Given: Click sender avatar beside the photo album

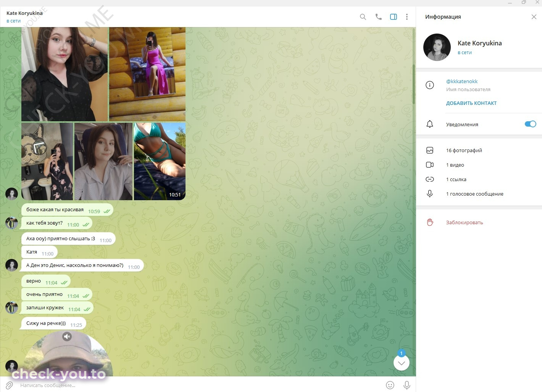Looking at the screenshot, I should pos(12,194).
